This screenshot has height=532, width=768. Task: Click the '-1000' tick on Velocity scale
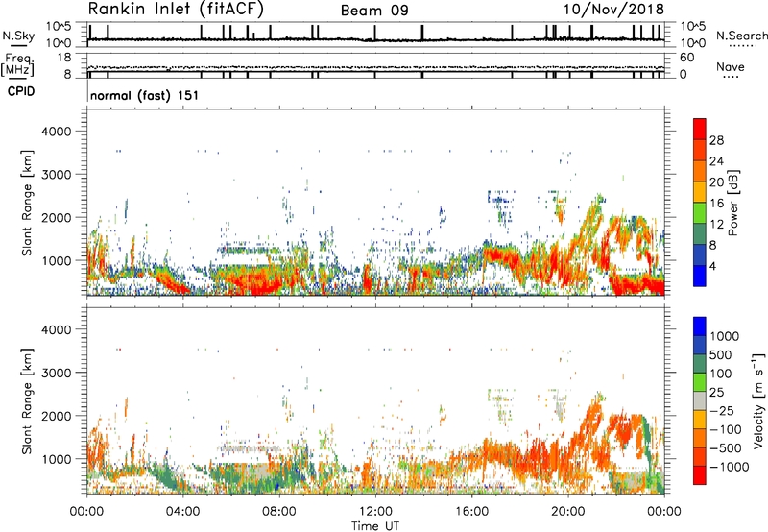click(729, 467)
